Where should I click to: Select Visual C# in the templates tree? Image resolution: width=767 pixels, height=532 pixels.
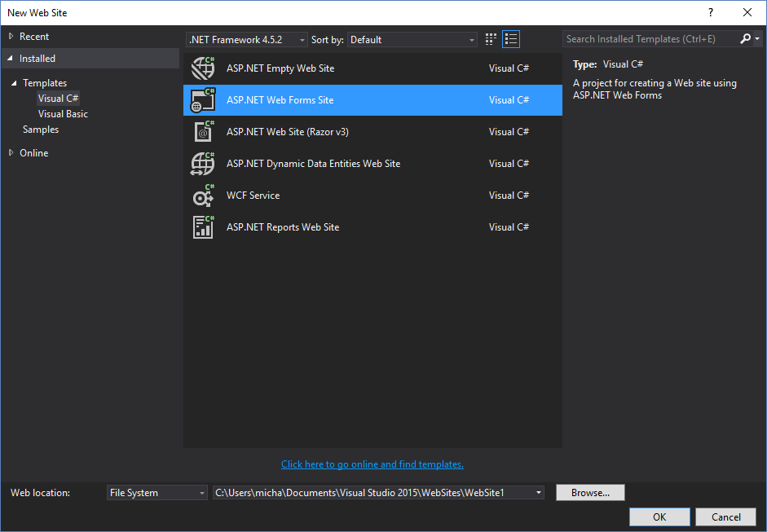[58, 99]
